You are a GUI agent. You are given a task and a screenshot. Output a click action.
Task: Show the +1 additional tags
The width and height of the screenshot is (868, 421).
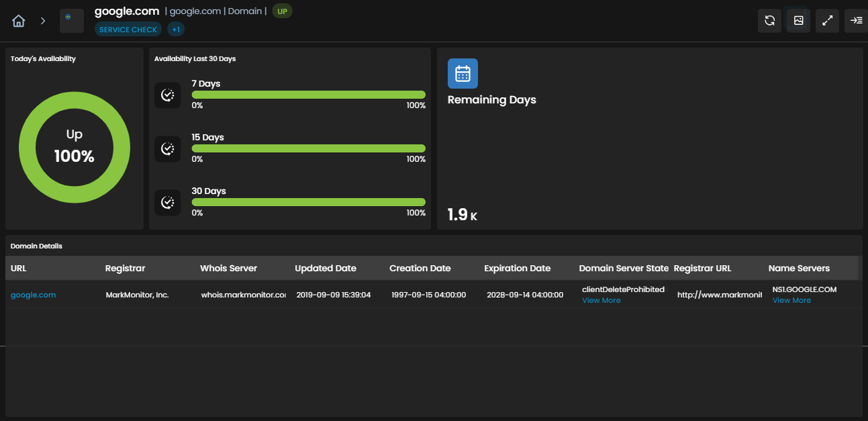[x=176, y=30]
